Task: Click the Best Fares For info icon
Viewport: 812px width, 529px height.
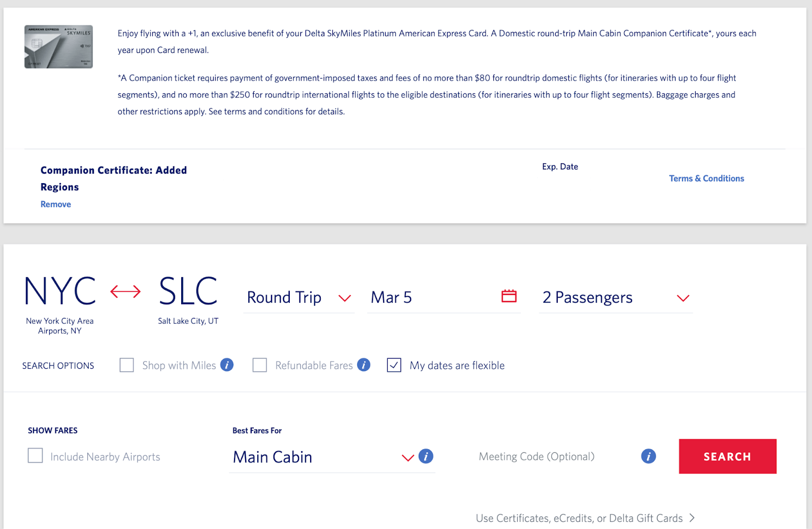Action: click(x=426, y=456)
